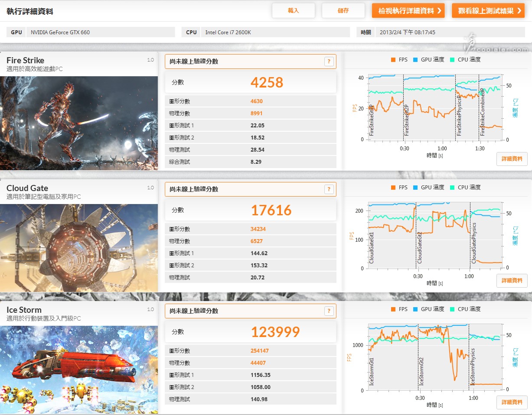Click the Ice Storm score 123999
The width and height of the screenshot is (532, 415).
tap(275, 332)
